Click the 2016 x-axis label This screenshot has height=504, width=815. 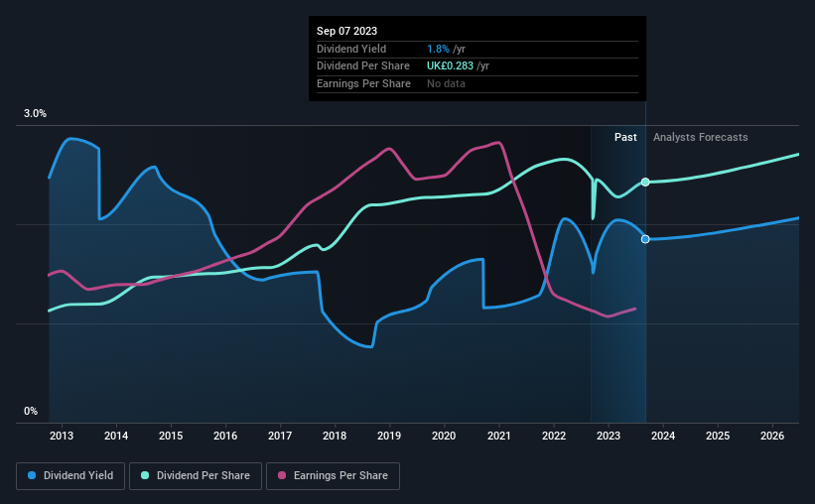point(225,436)
